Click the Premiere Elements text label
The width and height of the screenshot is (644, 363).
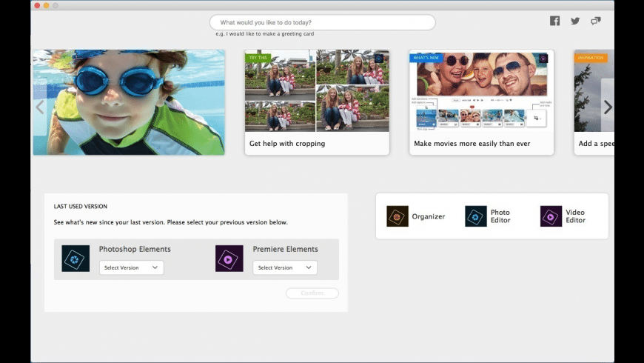(x=286, y=249)
